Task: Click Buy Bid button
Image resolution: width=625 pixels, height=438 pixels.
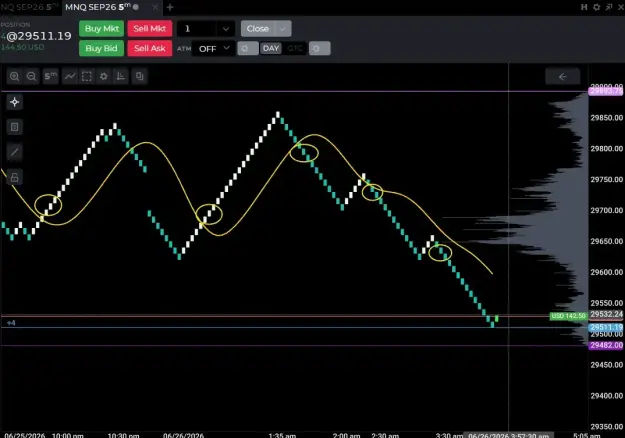Action: (101, 48)
